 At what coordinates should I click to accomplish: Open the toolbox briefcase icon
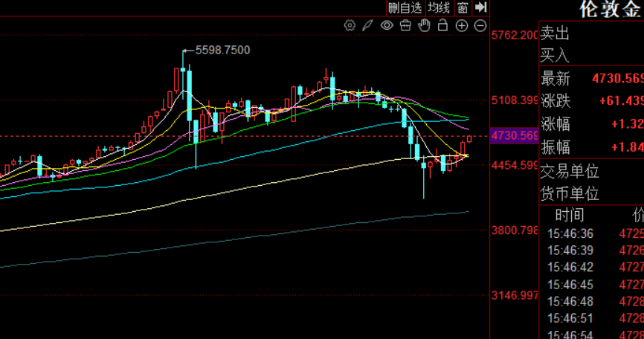(x=405, y=25)
